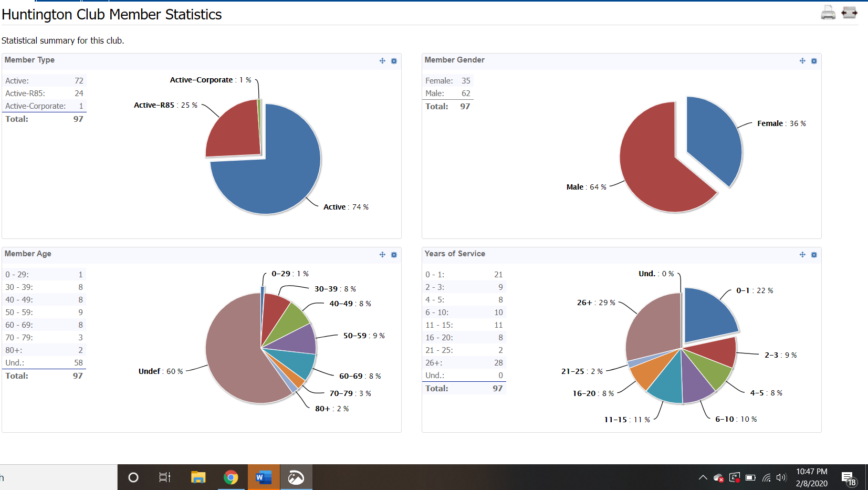Screen dimensions: 868x490
Task: Click the Windows Task View button
Action: click(x=165, y=477)
